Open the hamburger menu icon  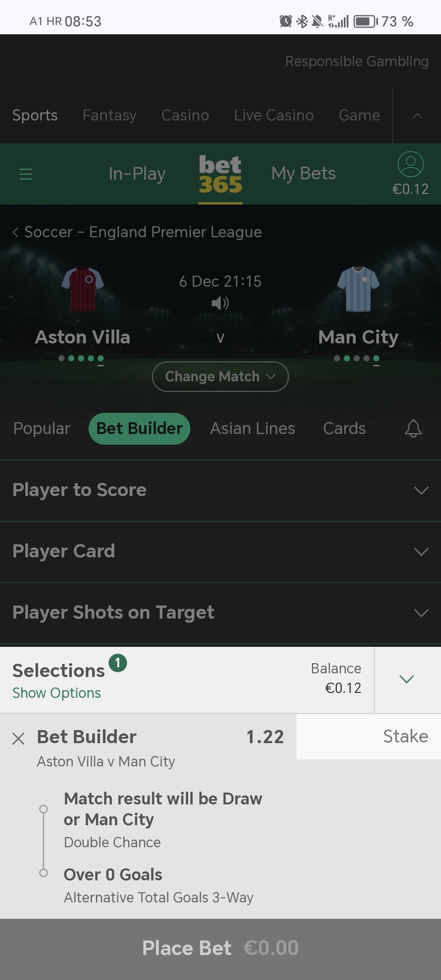pyautogui.click(x=25, y=174)
